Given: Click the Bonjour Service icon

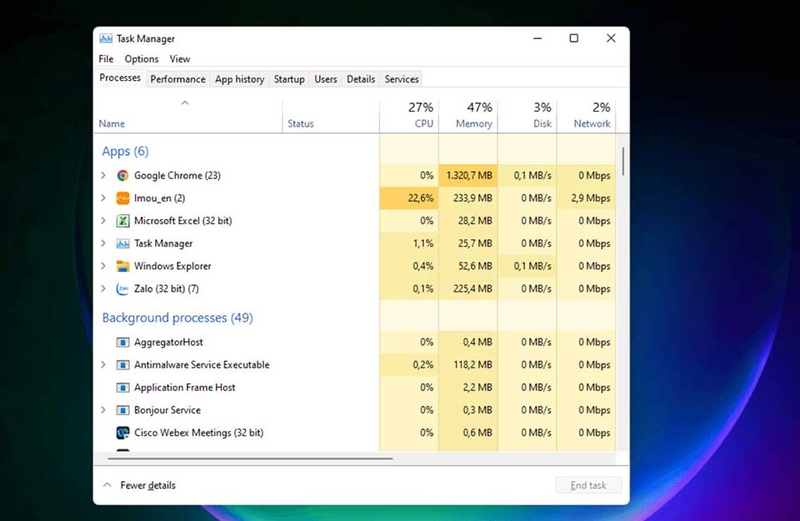Looking at the screenshot, I should click(122, 410).
